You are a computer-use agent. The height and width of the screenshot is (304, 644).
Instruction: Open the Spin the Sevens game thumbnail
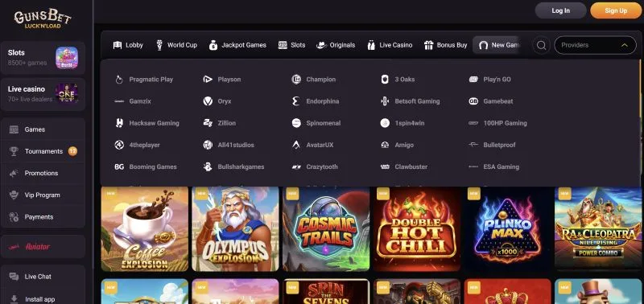[x=326, y=291]
